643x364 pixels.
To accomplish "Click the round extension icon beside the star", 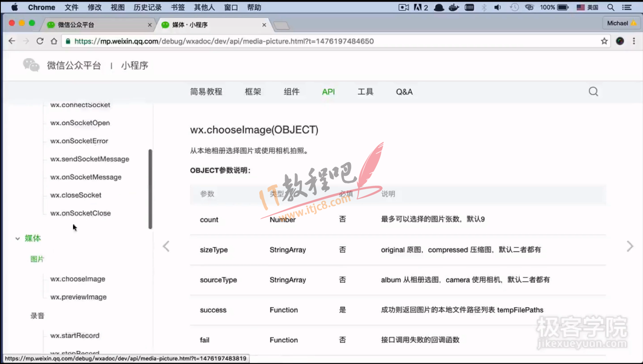I will [x=620, y=41].
